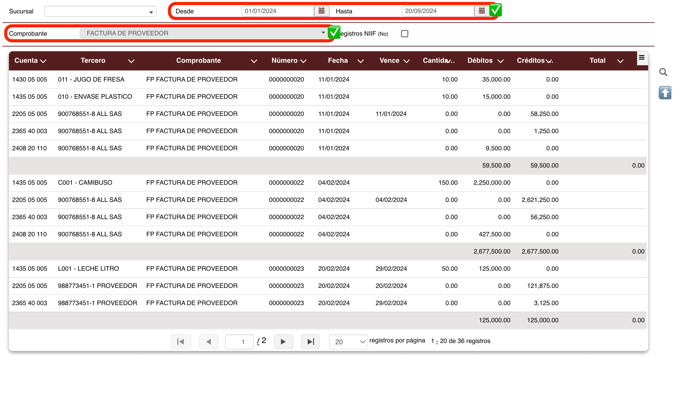Open the Total column filter arrow
The image size is (688, 393).
620,61
